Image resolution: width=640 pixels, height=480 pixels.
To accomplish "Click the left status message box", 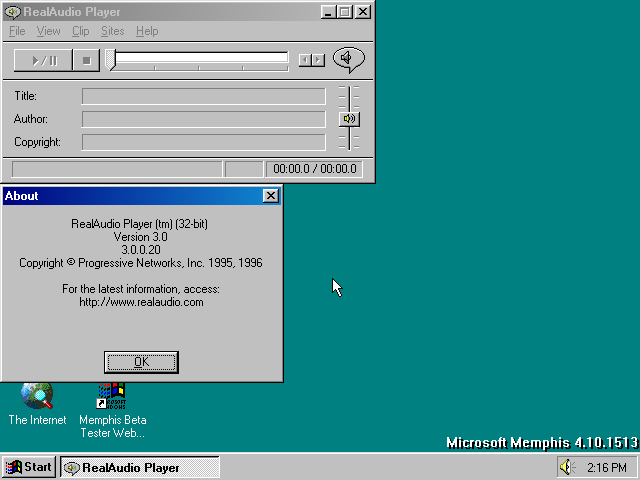I will click(x=117, y=169).
